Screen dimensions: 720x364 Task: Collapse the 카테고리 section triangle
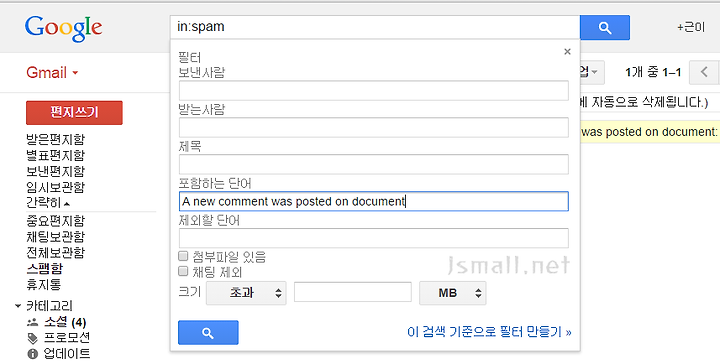18,306
